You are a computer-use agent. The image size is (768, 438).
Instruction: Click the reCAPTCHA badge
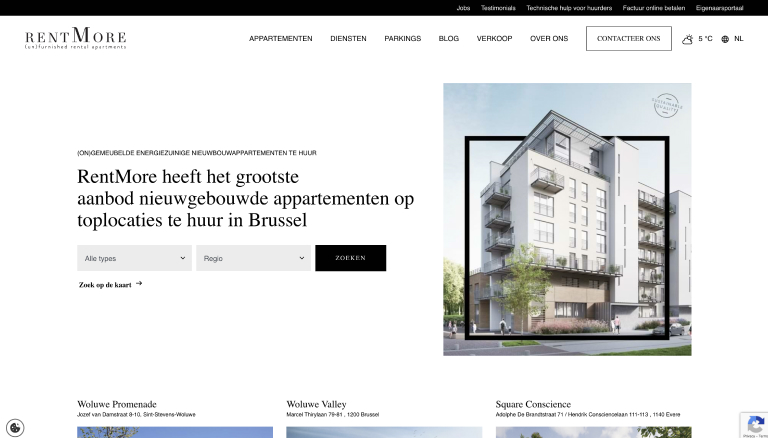coord(754,425)
